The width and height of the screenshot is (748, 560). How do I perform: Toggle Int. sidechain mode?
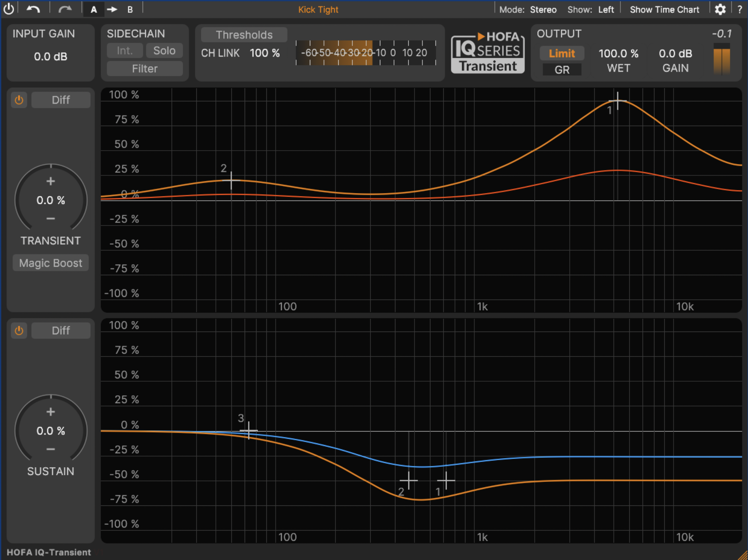125,50
